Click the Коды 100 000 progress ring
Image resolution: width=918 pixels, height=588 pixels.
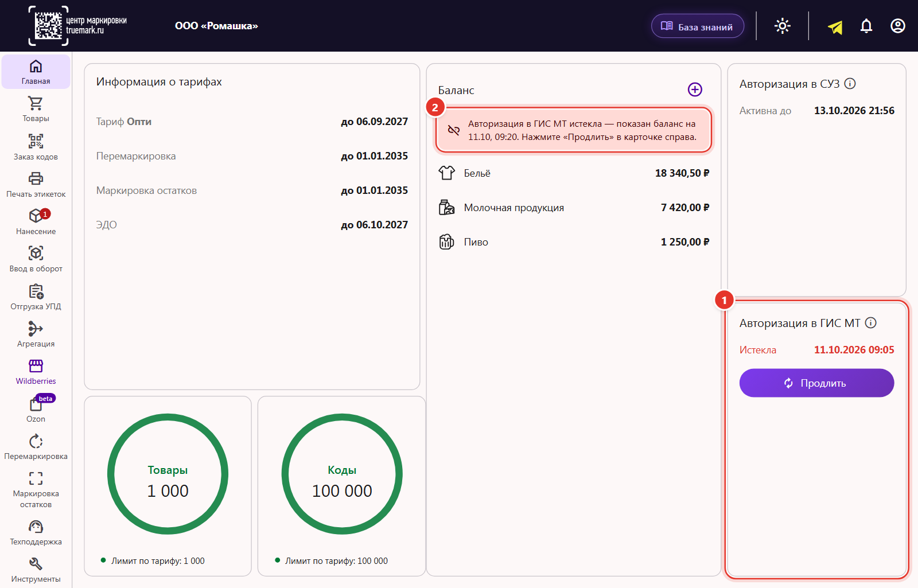342,474
